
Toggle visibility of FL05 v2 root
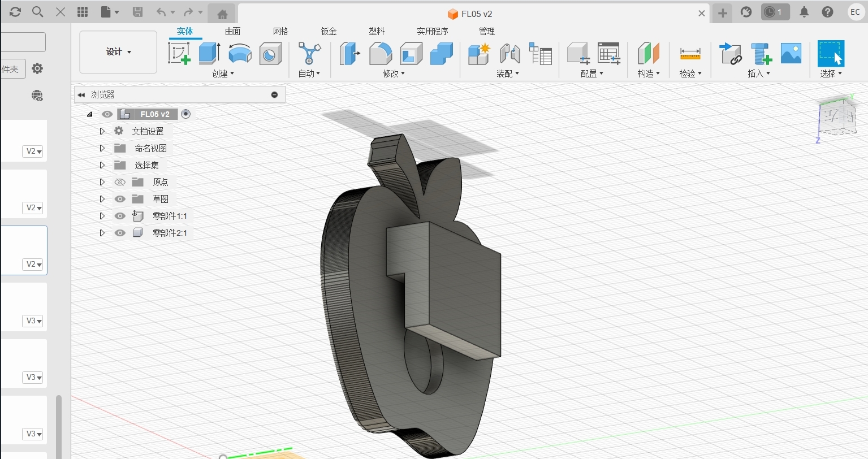(x=107, y=114)
